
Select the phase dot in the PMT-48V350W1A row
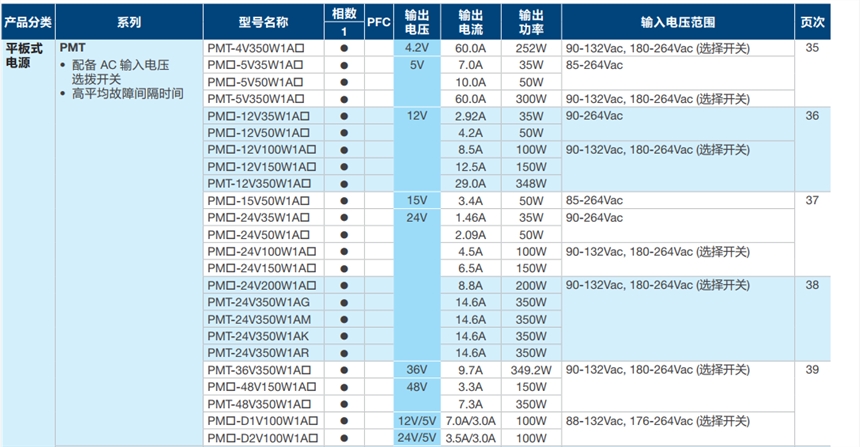click(344, 404)
